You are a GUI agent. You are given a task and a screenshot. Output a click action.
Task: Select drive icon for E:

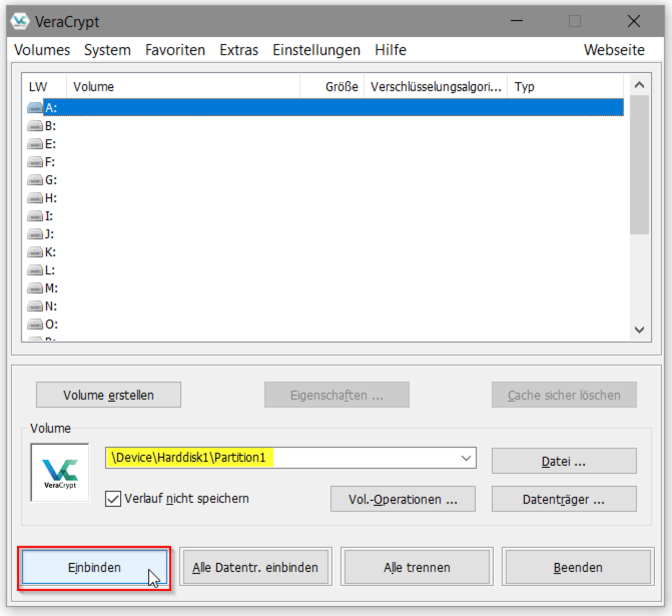click(35, 144)
